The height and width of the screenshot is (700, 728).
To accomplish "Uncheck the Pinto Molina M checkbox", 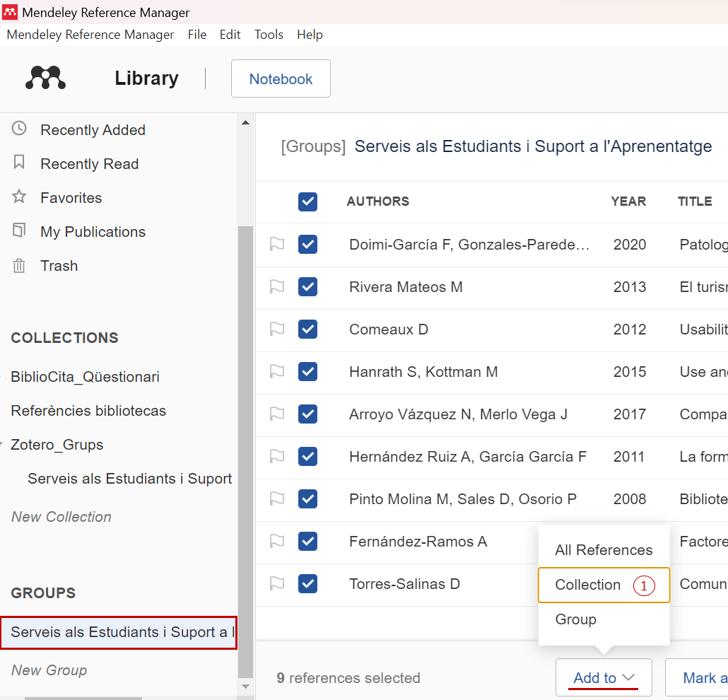I will pyautogui.click(x=308, y=499).
